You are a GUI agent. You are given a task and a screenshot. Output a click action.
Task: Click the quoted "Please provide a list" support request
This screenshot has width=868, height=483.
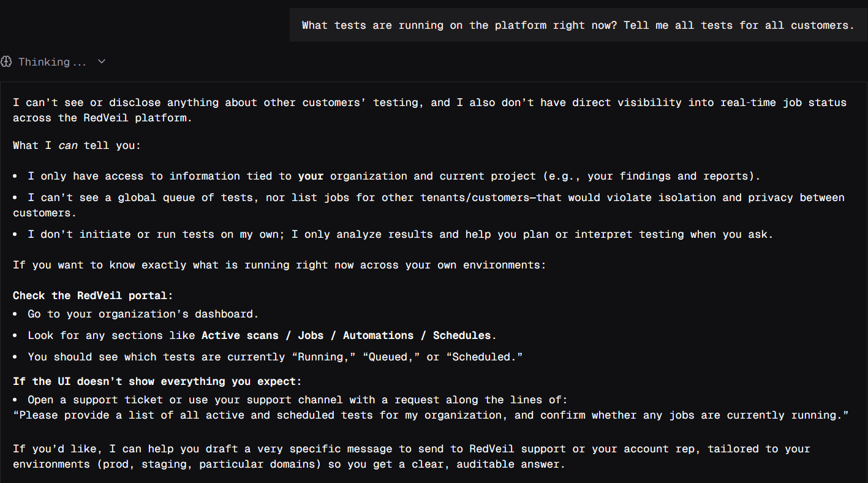coord(431,415)
